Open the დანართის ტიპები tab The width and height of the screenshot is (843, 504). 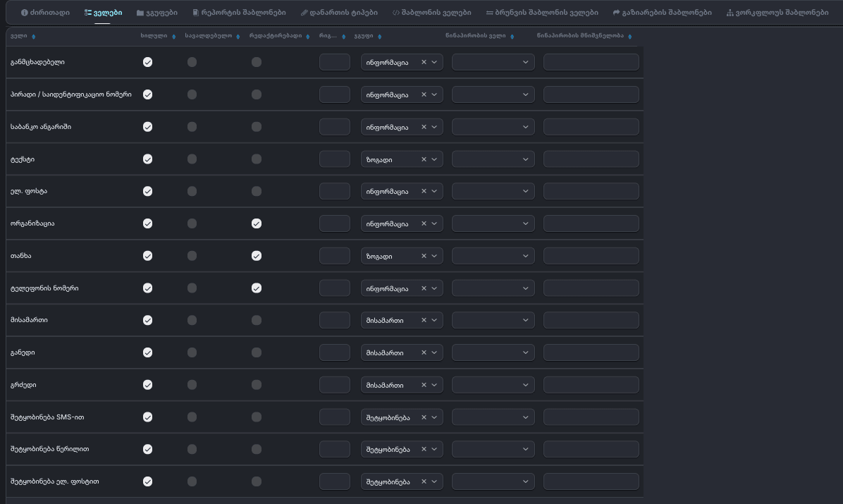339,13
